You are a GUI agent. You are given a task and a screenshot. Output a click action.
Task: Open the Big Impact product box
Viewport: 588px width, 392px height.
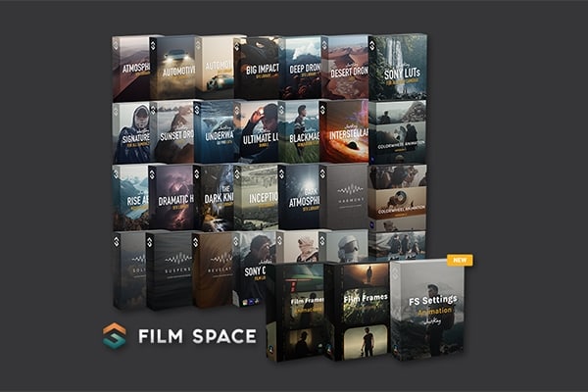pyautogui.click(x=257, y=68)
